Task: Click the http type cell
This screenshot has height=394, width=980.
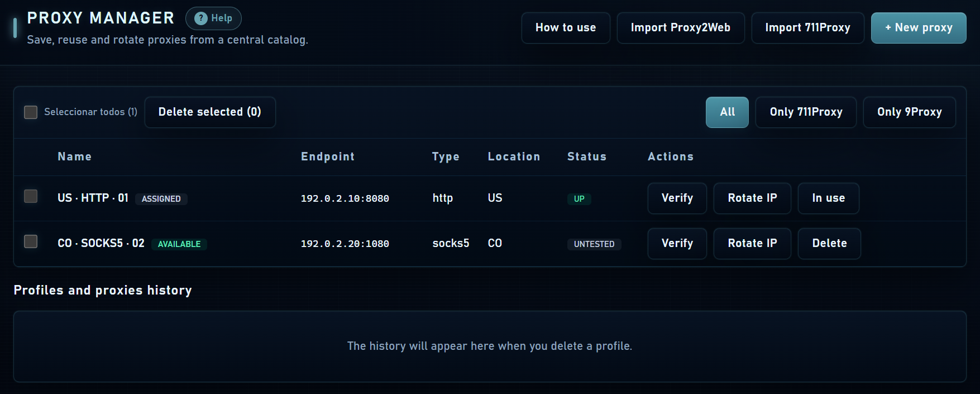Action: tap(443, 198)
